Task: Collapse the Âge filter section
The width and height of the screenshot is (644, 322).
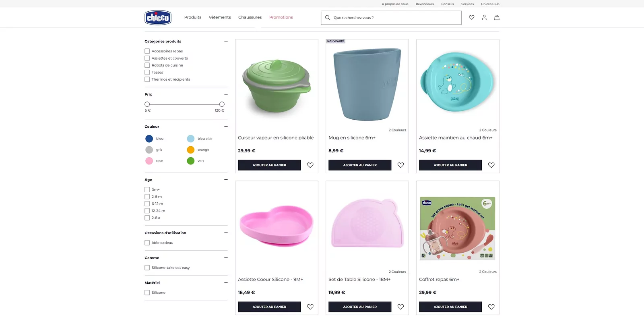Action: [226, 180]
